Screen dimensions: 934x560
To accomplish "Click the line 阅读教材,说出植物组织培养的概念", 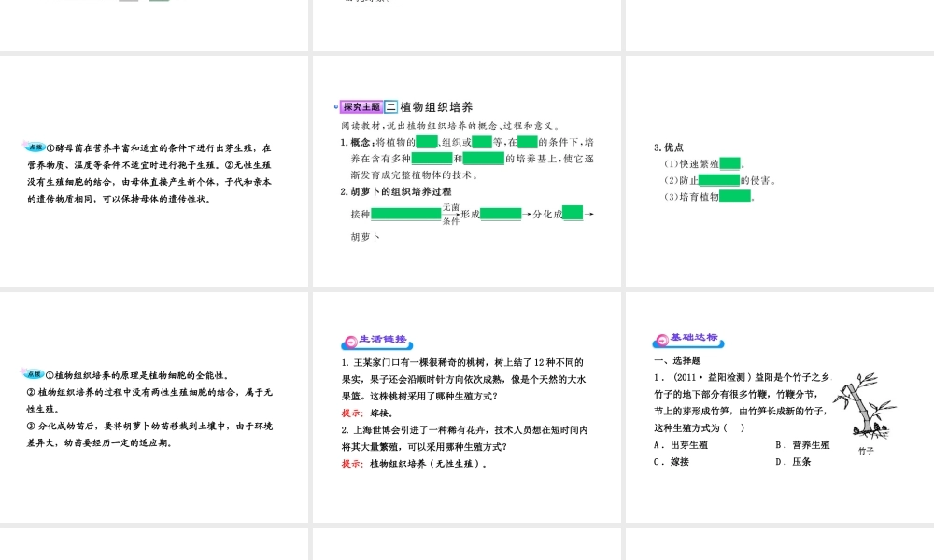I will [x=451, y=126].
